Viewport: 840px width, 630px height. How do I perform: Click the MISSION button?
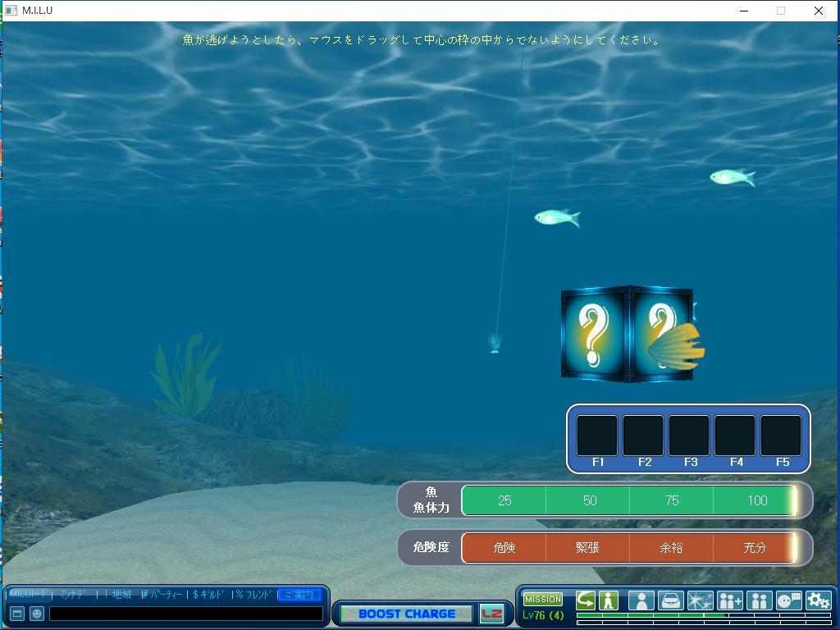click(x=543, y=599)
